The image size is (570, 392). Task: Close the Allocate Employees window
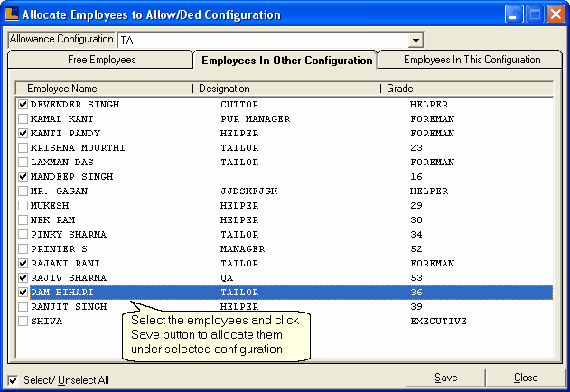(x=556, y=14)
